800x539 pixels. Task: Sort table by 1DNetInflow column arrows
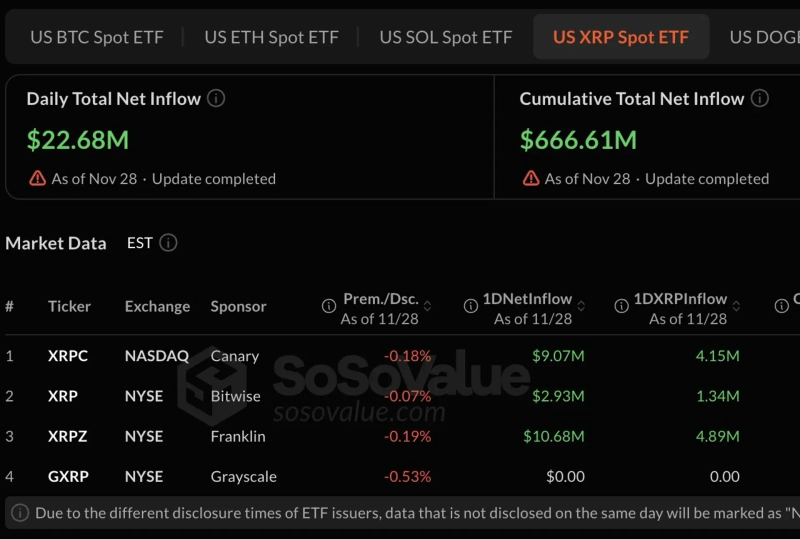[581, 307]
